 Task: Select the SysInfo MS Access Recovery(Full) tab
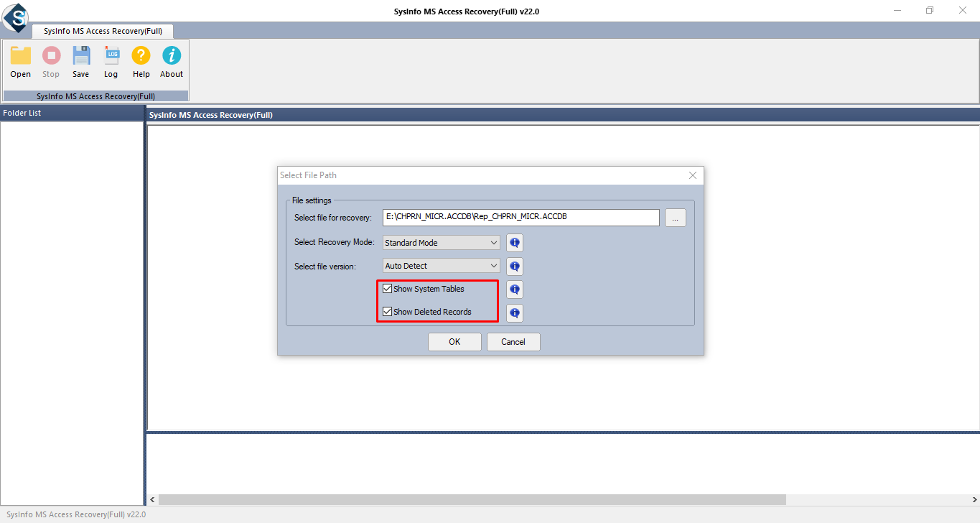pos(103,31)
